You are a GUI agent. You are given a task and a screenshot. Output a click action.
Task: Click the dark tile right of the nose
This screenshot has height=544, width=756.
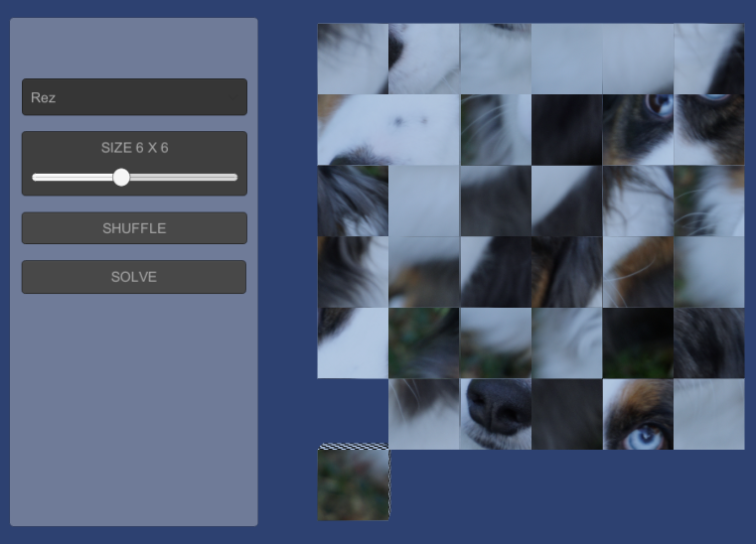567,414
